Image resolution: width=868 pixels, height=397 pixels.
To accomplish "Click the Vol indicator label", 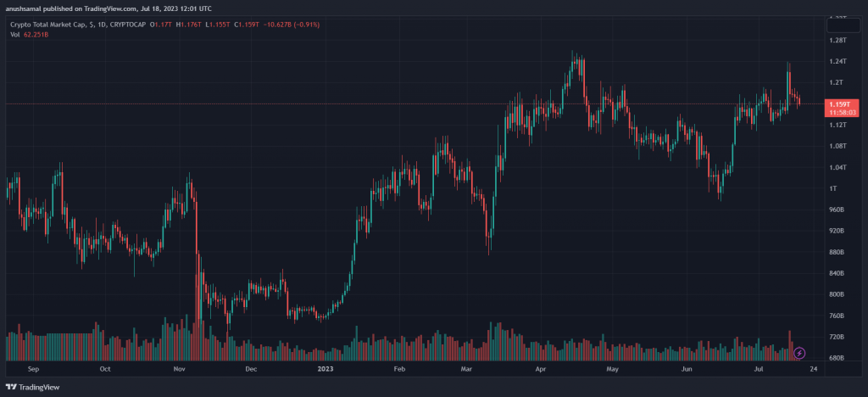I will 14,34.
